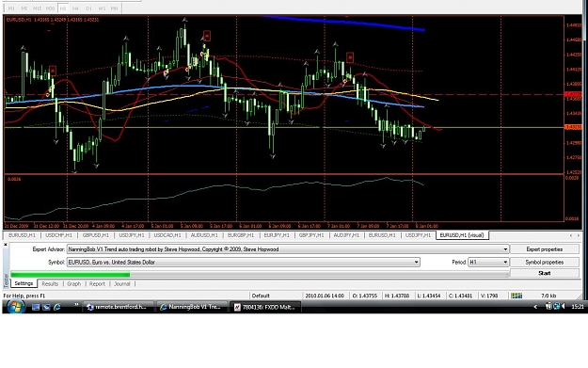Open the GBPJPY,H1 chart tab
This screenshot has height=368, width=588.
click(311, 235)
